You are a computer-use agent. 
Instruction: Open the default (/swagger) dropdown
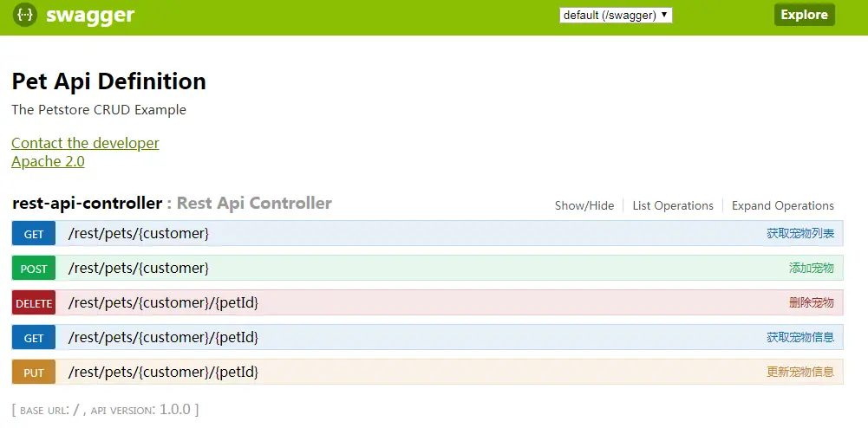[x=616, y=16]
